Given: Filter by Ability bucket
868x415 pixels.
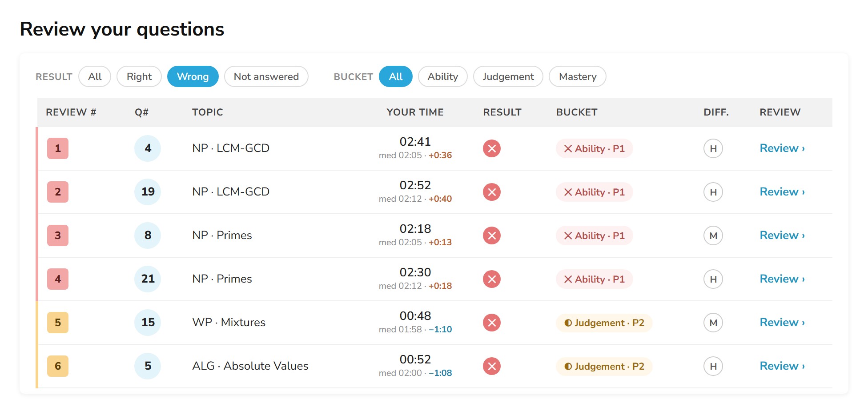Looking at the screenshot, I should 443,76.
